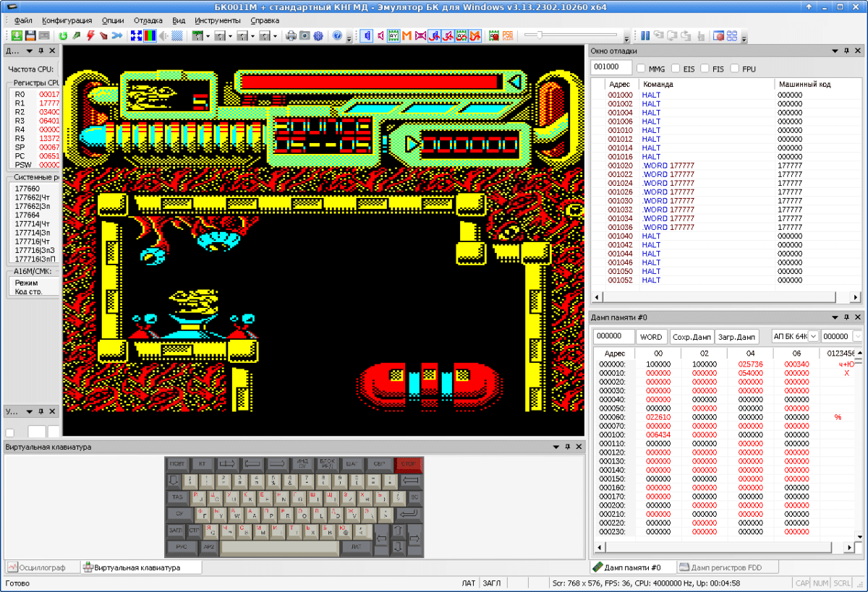
Task: Open the АП БК 64К combo box
Action: click(x=794, y=336)
